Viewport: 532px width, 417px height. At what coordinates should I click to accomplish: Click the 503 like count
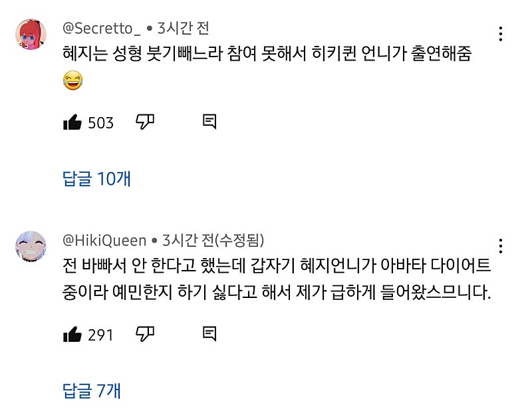coord(101,123)
